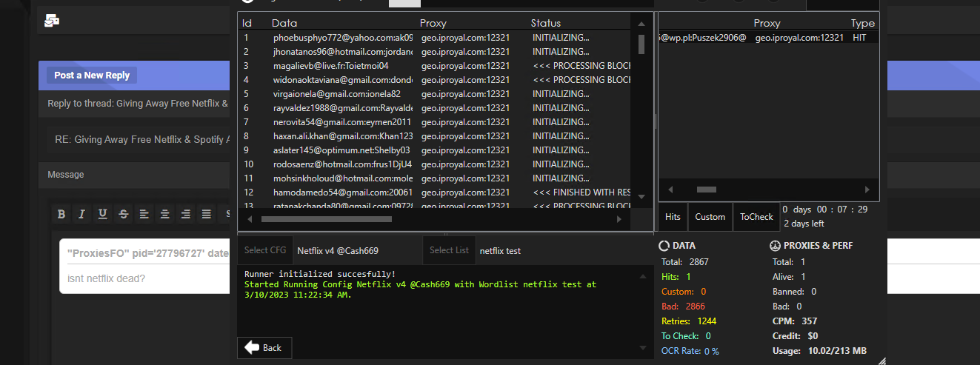
Task: Apply strikethrough formatting in reply editor
Action: pyautogui.click(x=124, y=214)
